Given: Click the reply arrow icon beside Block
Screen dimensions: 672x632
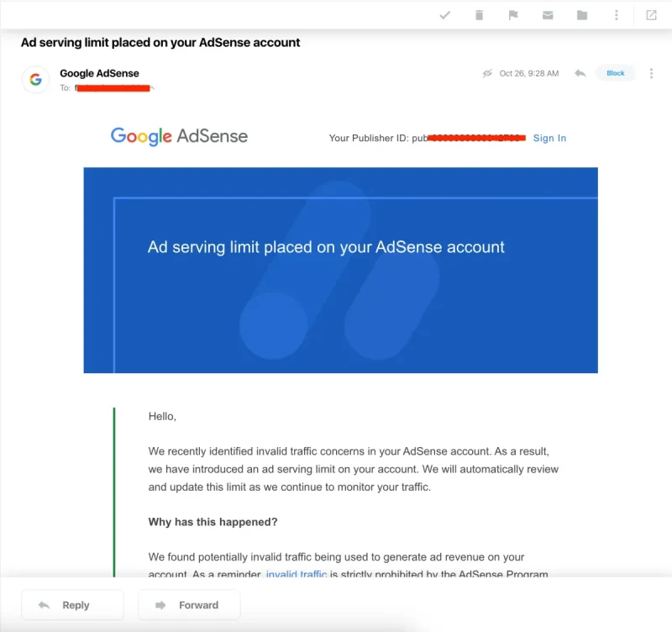Looking at the screenshot, I should pos(580,73).
